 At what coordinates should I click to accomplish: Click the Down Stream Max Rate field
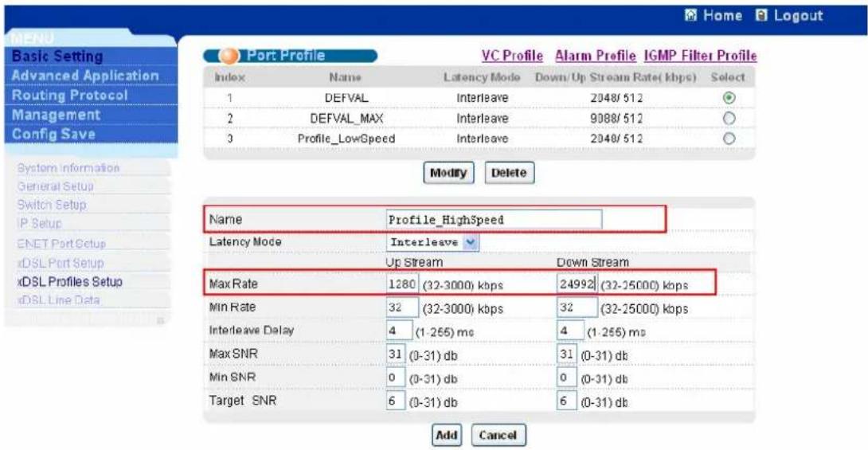click(x=577, y=284)
